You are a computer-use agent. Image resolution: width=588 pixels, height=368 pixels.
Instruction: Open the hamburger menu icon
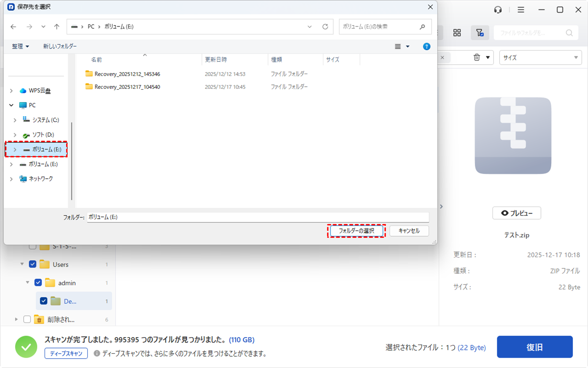(x=521, y=10)
